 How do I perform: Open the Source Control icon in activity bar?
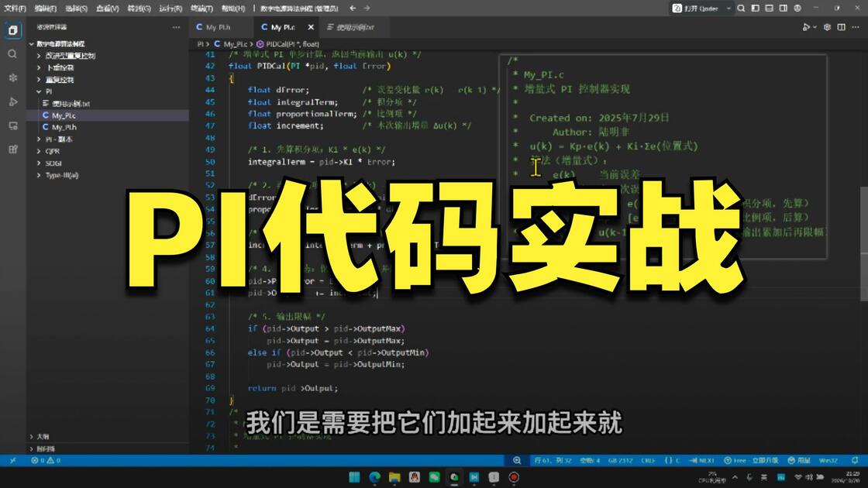tap(12, 78)
